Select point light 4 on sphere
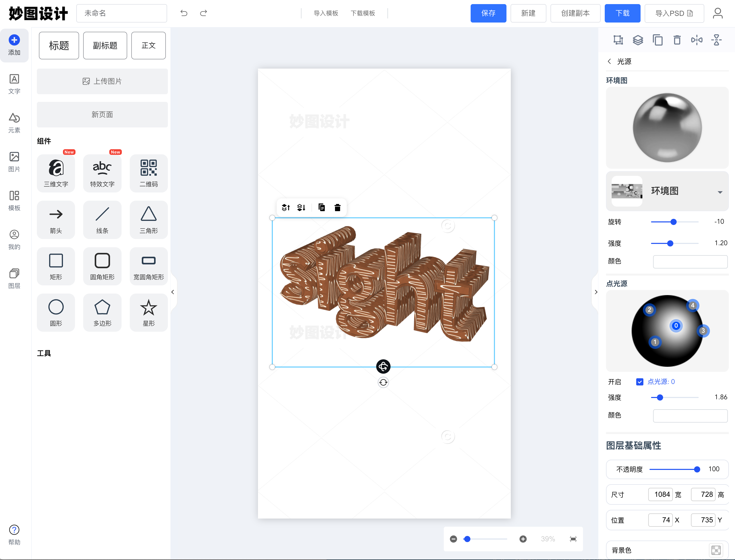735x560 pixels. click(693, 305)
